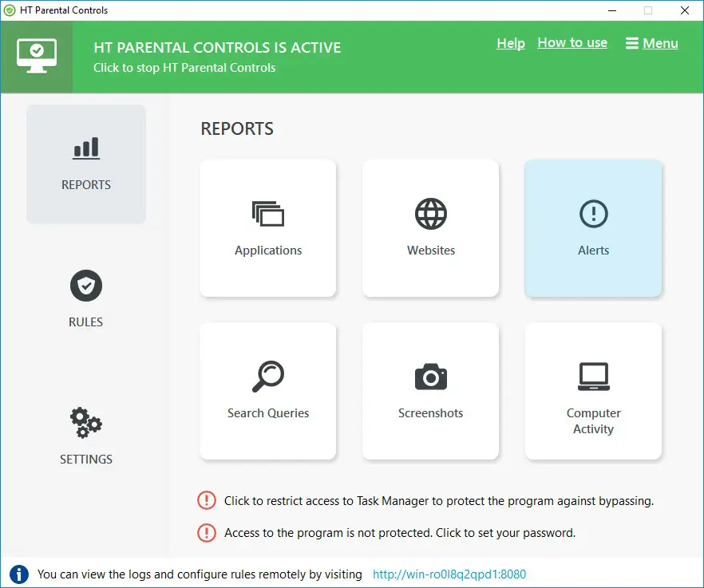Open the remote access URL link
Image resolution: width=704 pixels, height=588 pixels.
click(449, 574)
